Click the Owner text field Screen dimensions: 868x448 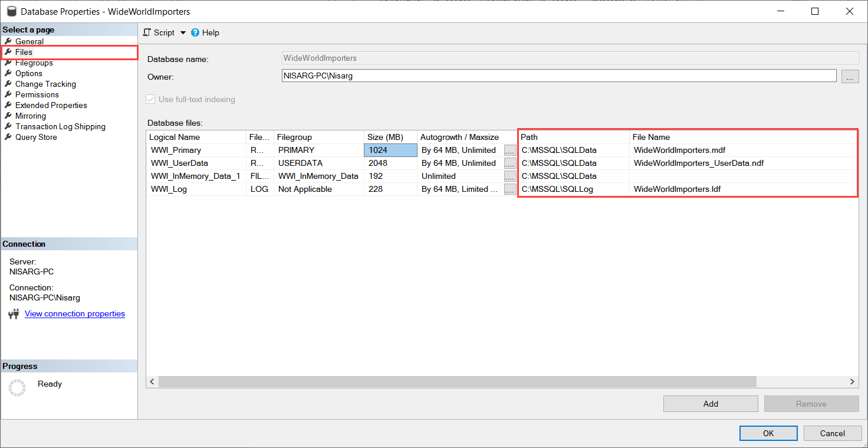(x=559, y=76)
